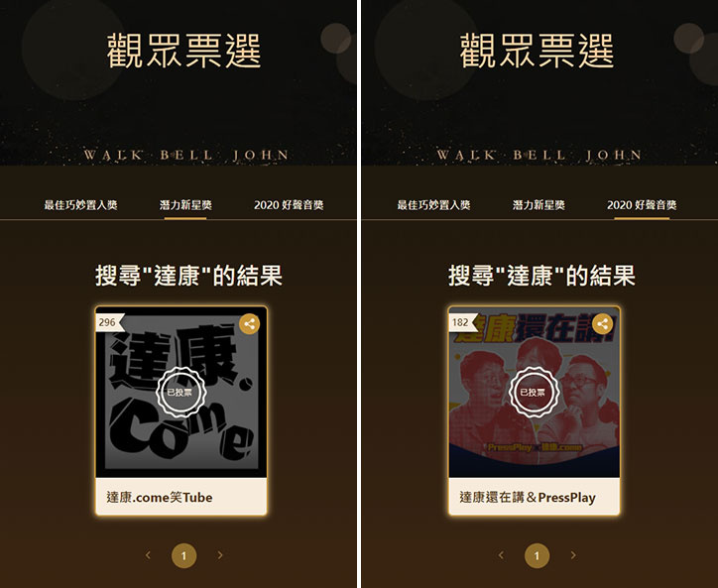Viewport: 718px width, 588px height.
Task: Select 2020 好聲音獎 tab in right panel
Action: tap(642, 205)
